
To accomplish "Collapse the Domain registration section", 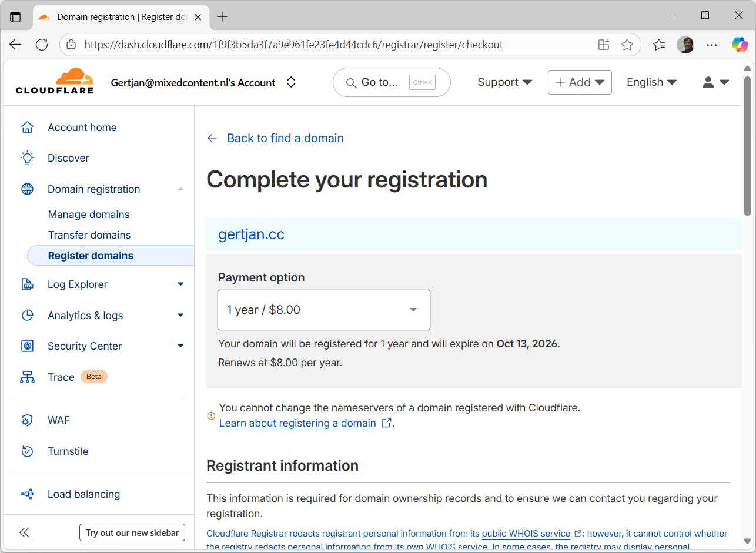I will point(180,189).
